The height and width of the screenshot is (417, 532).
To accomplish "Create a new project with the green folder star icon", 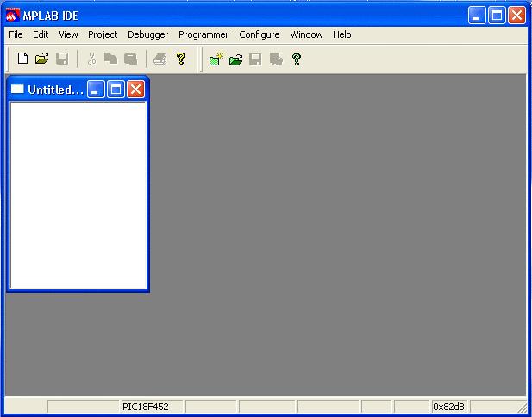I will pyautogui.click(x=216, y=59).
